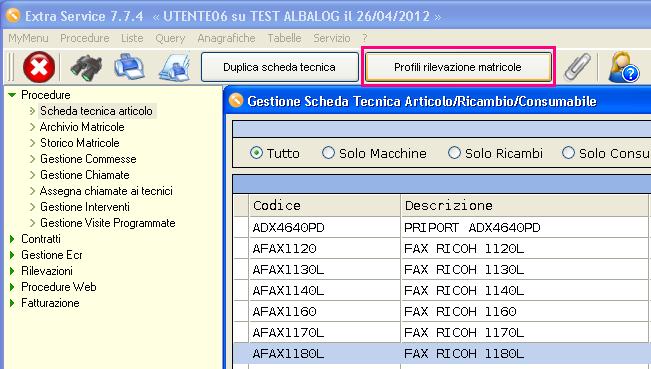Expand the Fatturazione tree node

click(12, 303)
